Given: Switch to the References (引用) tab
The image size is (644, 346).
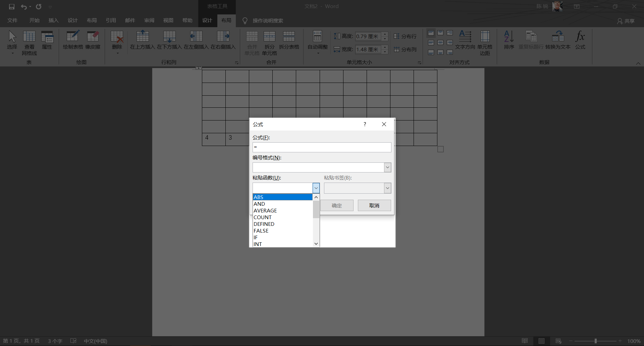Looking at the screenshot, I should [111, 20].
